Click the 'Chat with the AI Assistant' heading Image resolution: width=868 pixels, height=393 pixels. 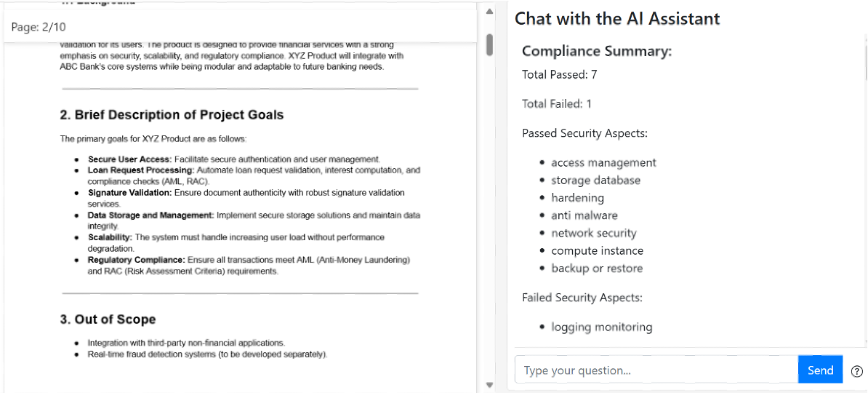coord(617,19)
